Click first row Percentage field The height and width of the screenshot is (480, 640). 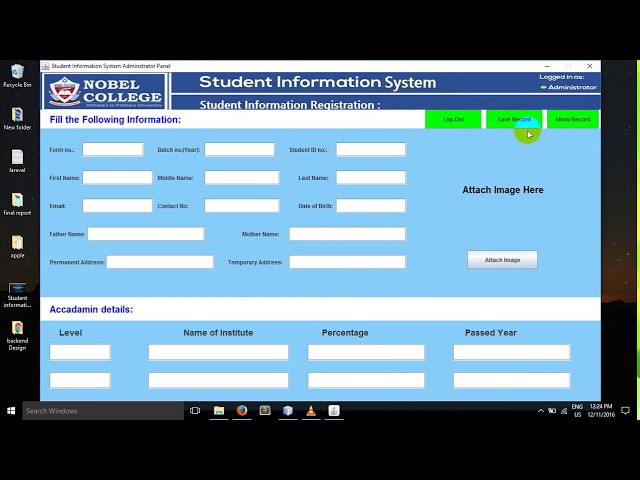point(366,352)
